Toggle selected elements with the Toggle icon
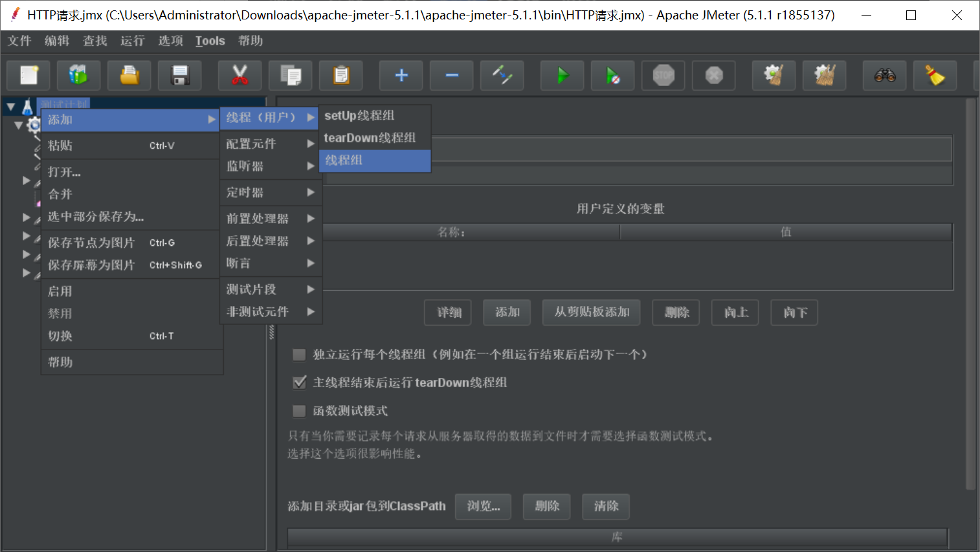The width and height of the screenshot is (980, 552). coord(502,76)
